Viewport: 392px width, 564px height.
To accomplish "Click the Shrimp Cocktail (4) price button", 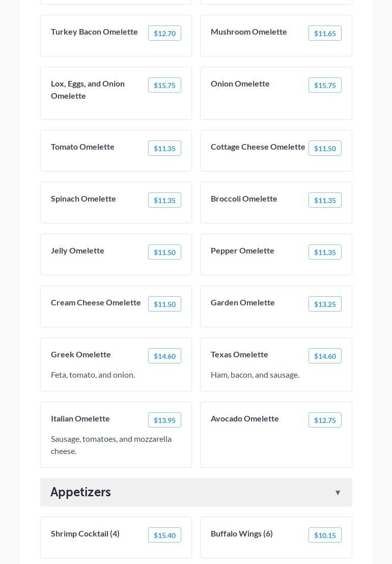I will [x=164, y=535].
